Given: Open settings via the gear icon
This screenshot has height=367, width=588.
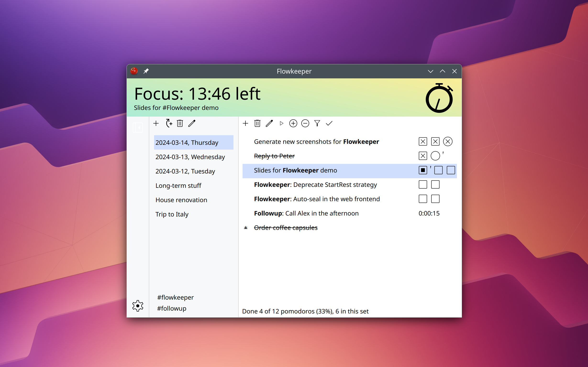Looking at the screenshot, I should point(138,306).
